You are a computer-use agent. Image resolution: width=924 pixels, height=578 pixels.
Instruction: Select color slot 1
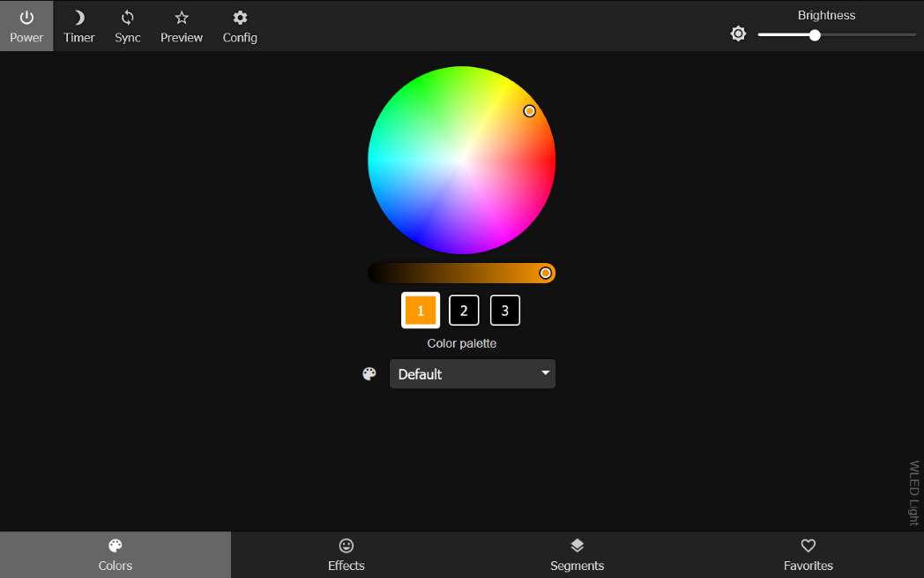(421, 311)
